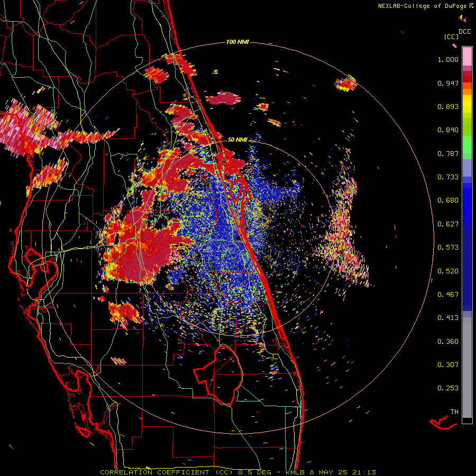This screenshot has width=476, height=476.
Task: Pick the light pink segment of the color bar
Action: (x=467, y=56)
